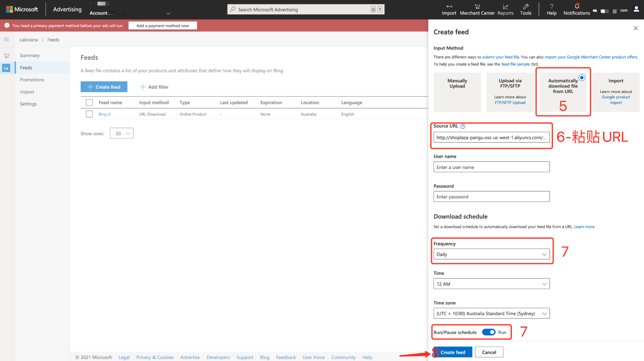Select Feeds in sidebar

click(x=26, y=68)
